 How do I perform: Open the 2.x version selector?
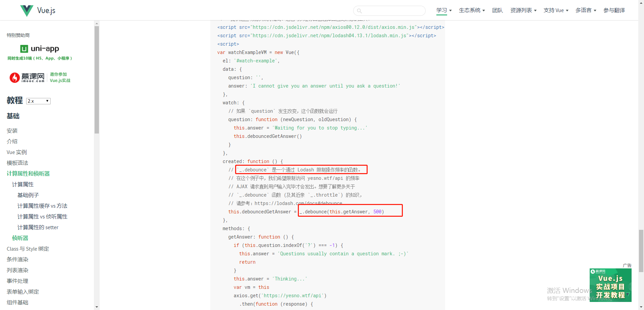point(38,101)
